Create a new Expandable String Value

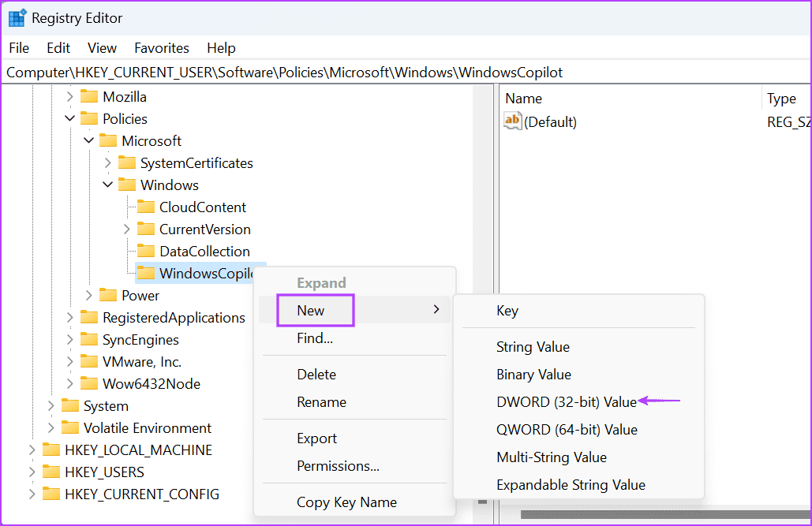tap(578, 485)
